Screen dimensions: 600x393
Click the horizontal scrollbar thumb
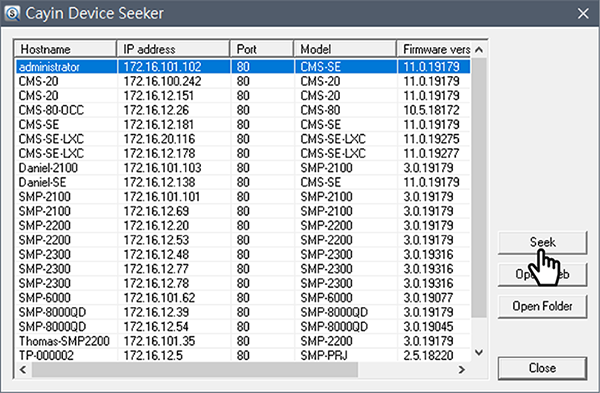click(195, 370)
